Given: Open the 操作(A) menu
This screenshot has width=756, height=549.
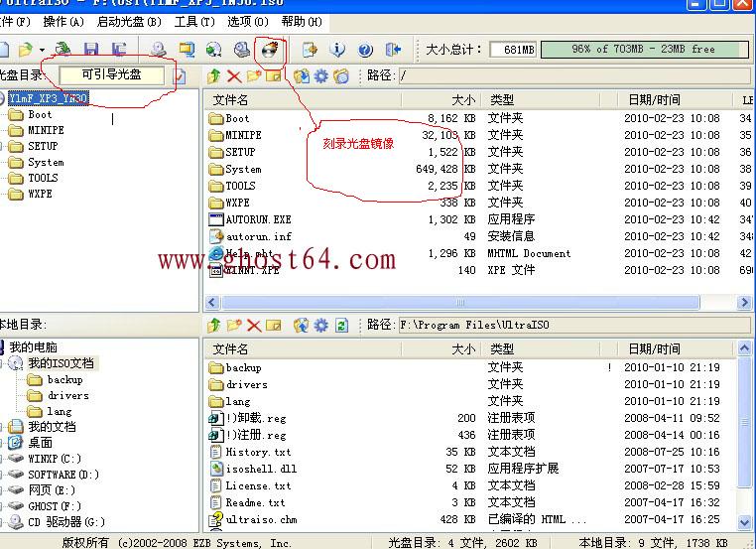Looking at the screenshot, I should (x=63, y=22).
